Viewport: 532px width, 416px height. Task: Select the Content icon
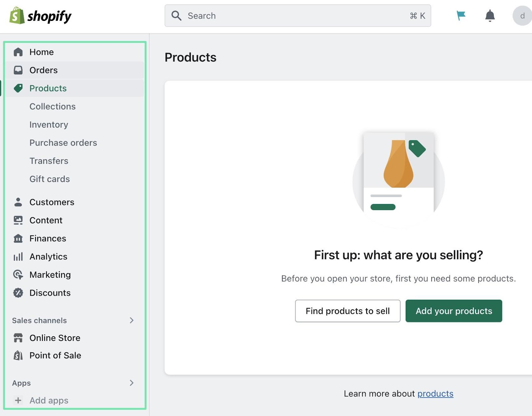(18, 220)
